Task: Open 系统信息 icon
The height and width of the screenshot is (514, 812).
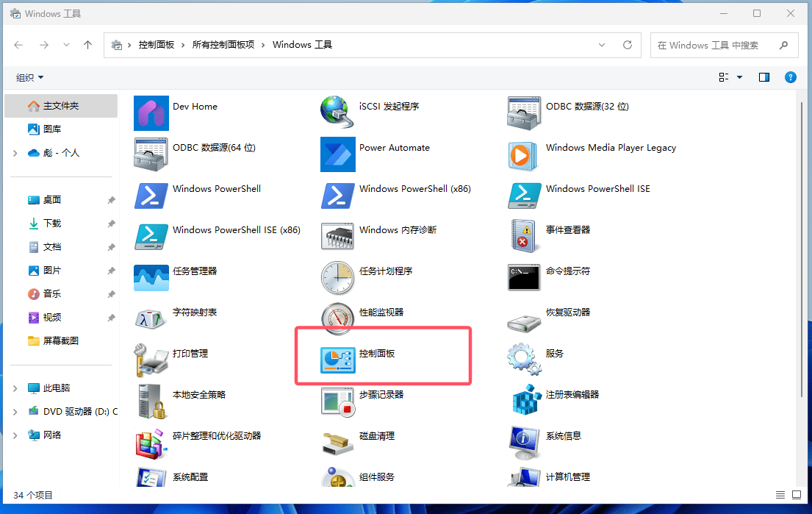Action: (524, 443)
